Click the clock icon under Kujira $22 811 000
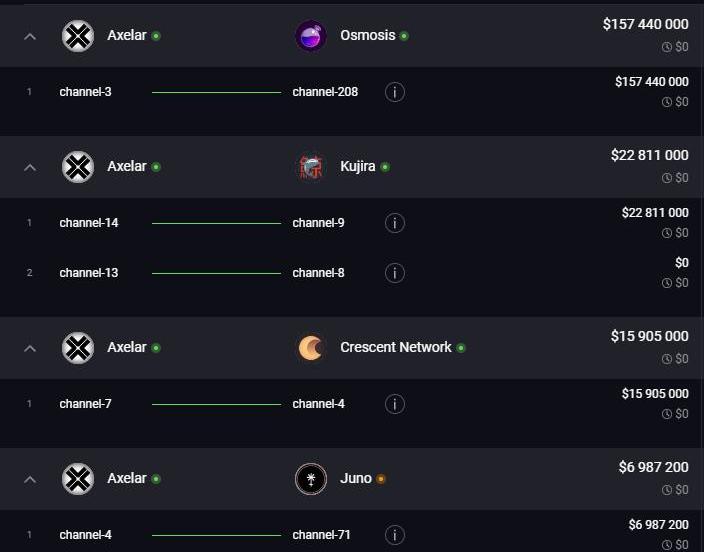This screenshot has height=552, width=704. (x=667, y=178)
